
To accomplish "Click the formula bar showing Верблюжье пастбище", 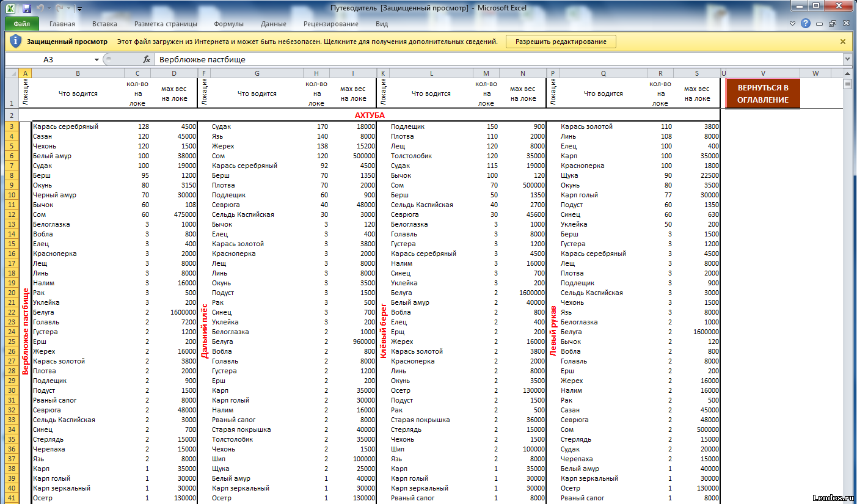I will pos(498,59).
